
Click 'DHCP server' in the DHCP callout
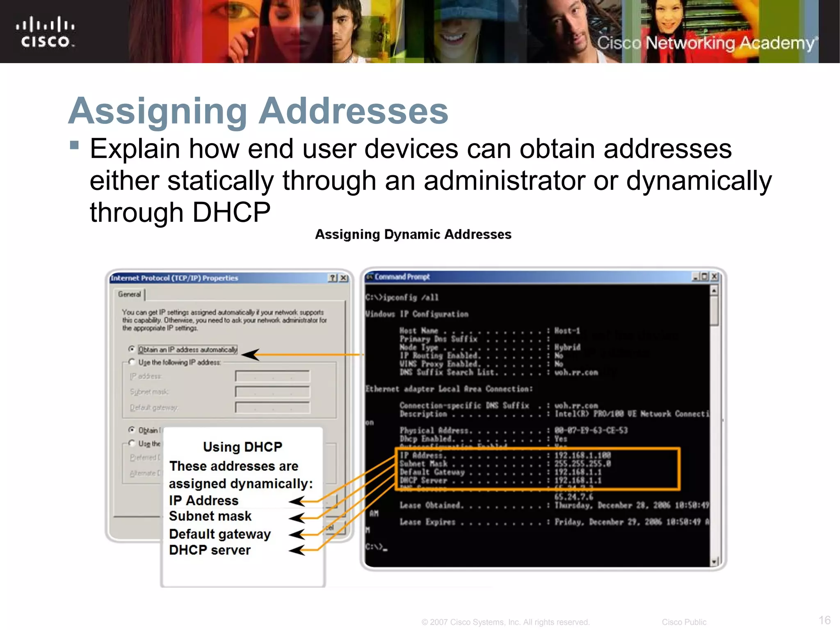pos(210,550)
